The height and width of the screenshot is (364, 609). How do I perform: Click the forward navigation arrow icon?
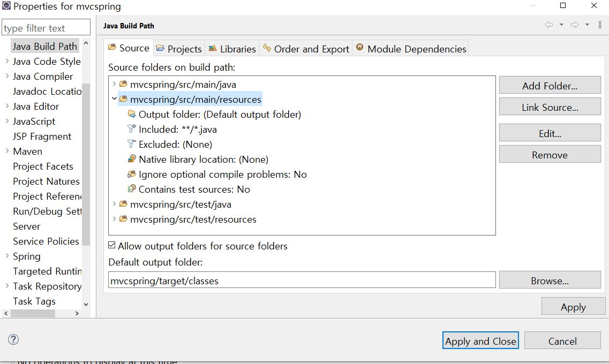pos(574,25)
